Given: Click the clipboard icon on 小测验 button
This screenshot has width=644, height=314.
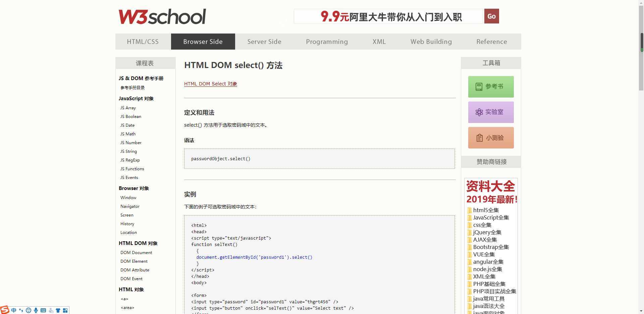Looking at the screenshot, I should point(480,138).
